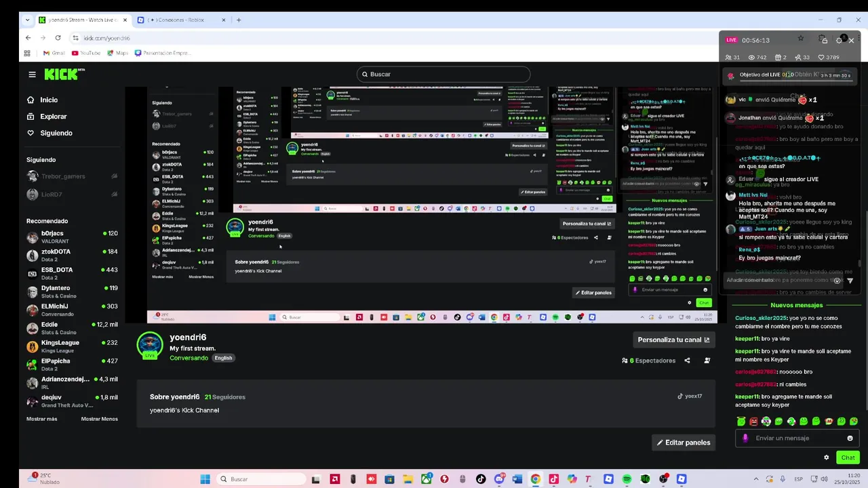Click the user icon beside the share icon

click(x=707, y=361)
